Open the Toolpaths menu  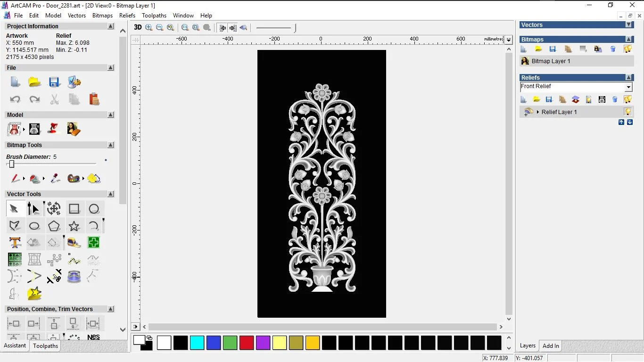[x=154, y=16]
